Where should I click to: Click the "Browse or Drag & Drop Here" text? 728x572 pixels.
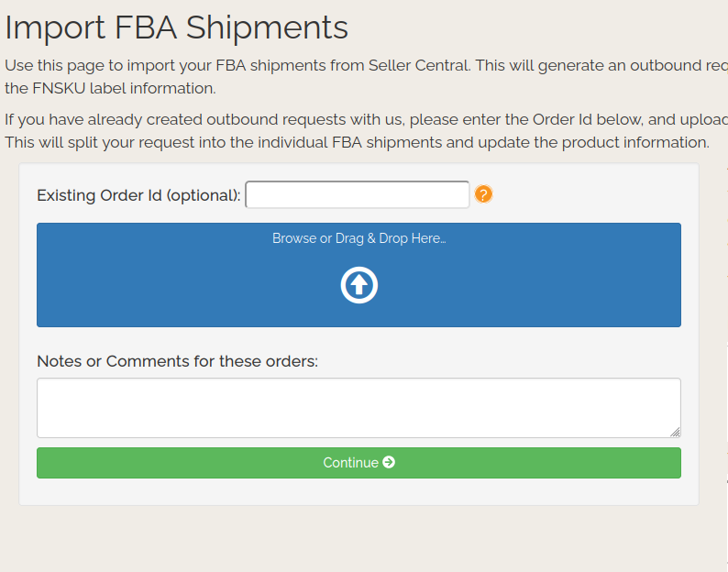[358, 238]
